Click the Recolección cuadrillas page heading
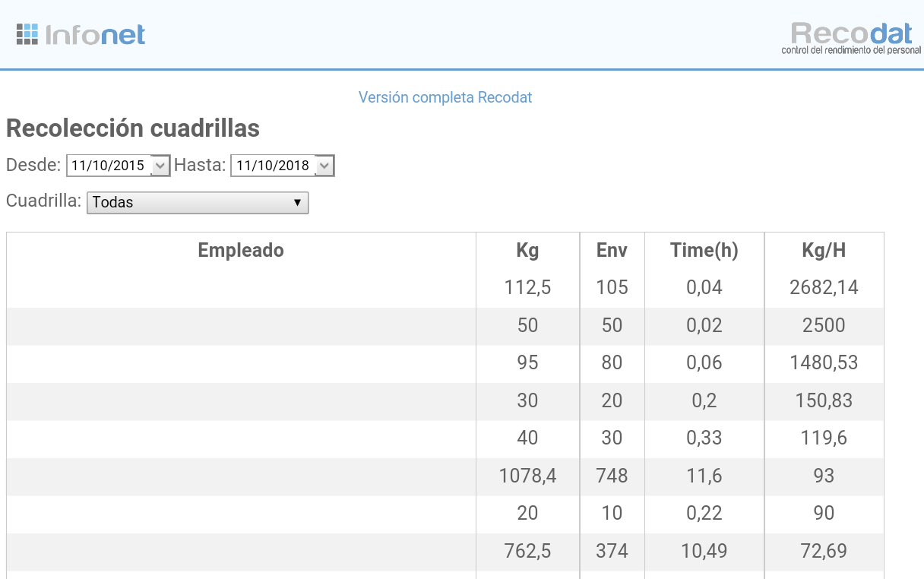Image resolution: width=924 pixels, height=579 pixels. coord(133,128)
